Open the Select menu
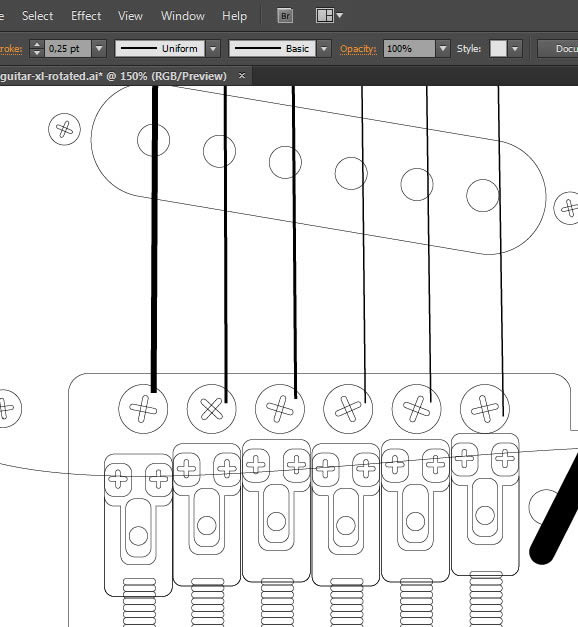This screenshot has width=578, height=627. 38,16
